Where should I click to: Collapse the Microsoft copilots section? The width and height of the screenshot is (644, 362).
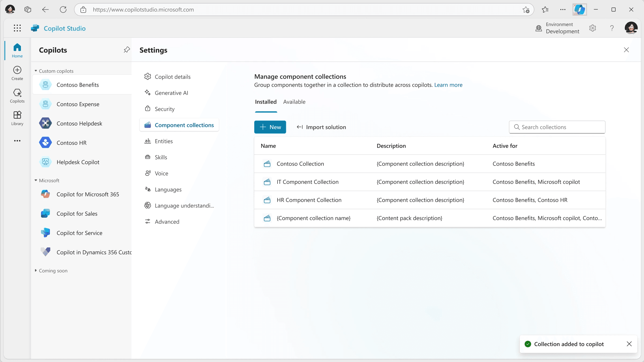[x=36, y=180]
